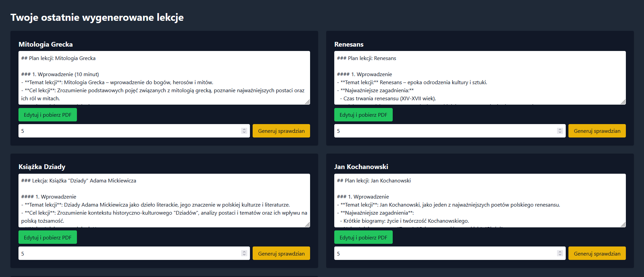Focus the number input in the Renesans card
The height and width of the screenshot is (277, 644).
click(443, 131)
